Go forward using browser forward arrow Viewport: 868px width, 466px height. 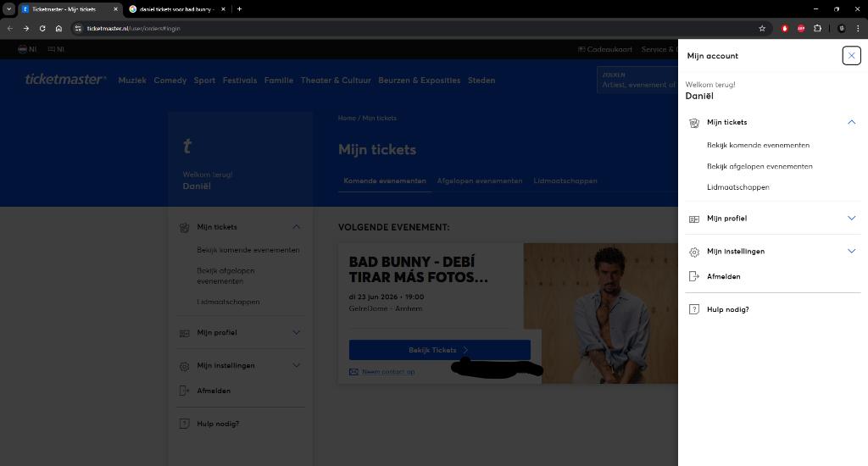tap(26, 28)
